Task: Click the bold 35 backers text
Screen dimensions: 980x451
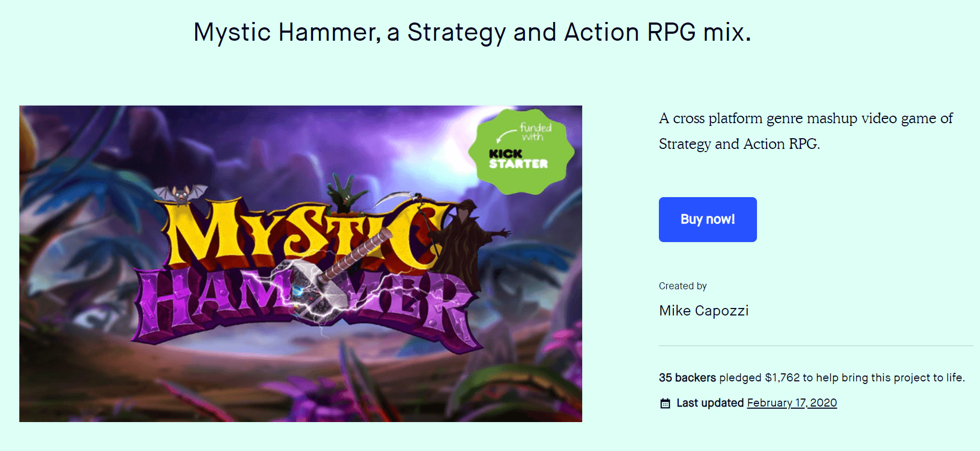Action: [687, 378]
